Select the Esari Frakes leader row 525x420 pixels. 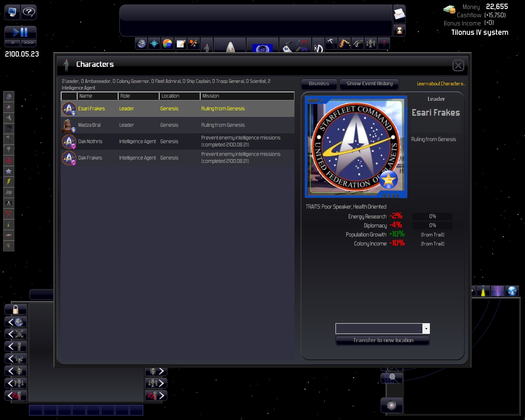coord(178,109)
